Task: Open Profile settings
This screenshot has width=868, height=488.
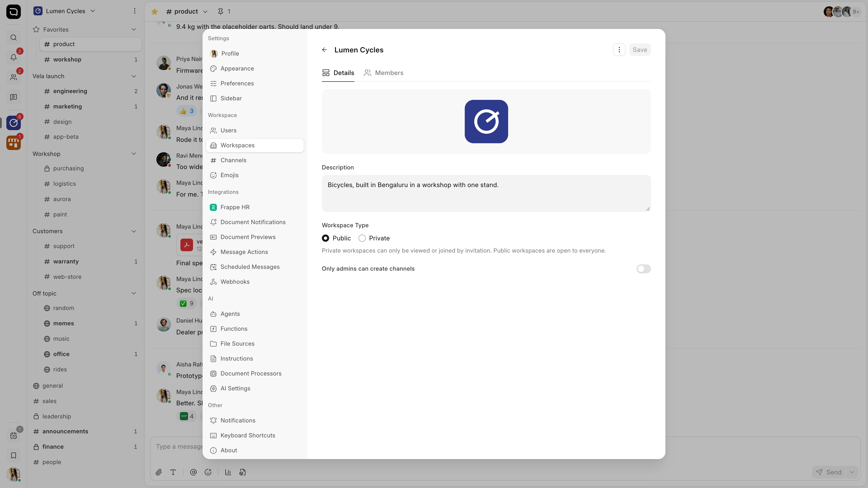Action: click(x=255, y=54)
